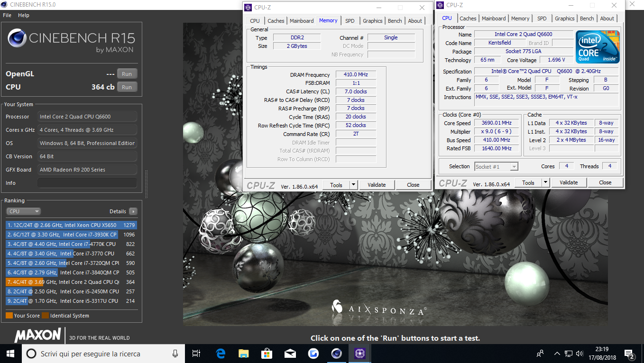
Task: Open the network status tray icon
Action: tap(569, 354)
